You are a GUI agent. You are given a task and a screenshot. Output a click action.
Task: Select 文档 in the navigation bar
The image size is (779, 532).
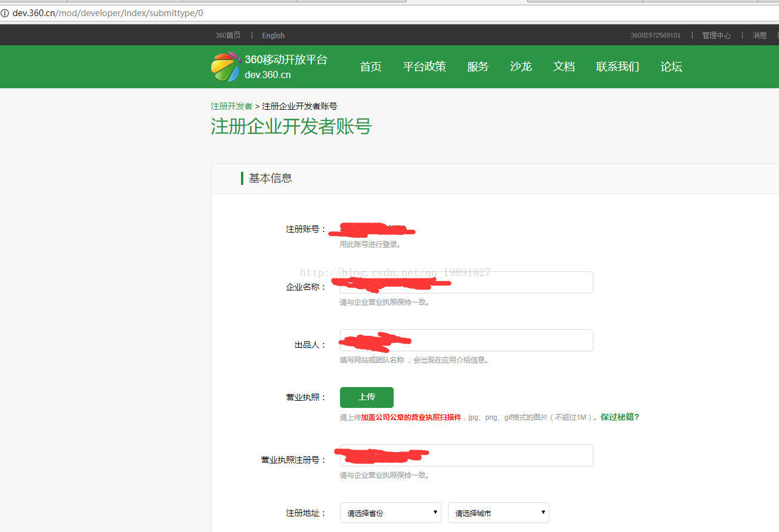pyautogui.click(x=564, y=67)
